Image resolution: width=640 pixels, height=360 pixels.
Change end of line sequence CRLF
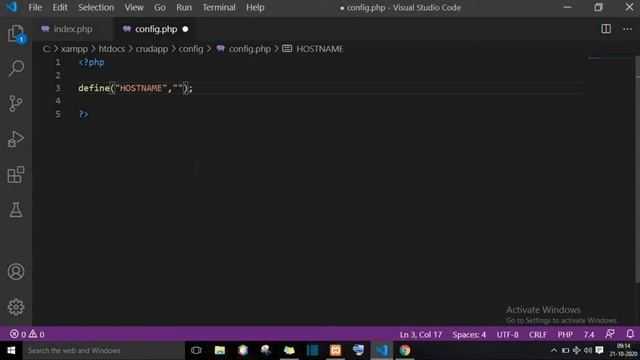tap(538, 334)
